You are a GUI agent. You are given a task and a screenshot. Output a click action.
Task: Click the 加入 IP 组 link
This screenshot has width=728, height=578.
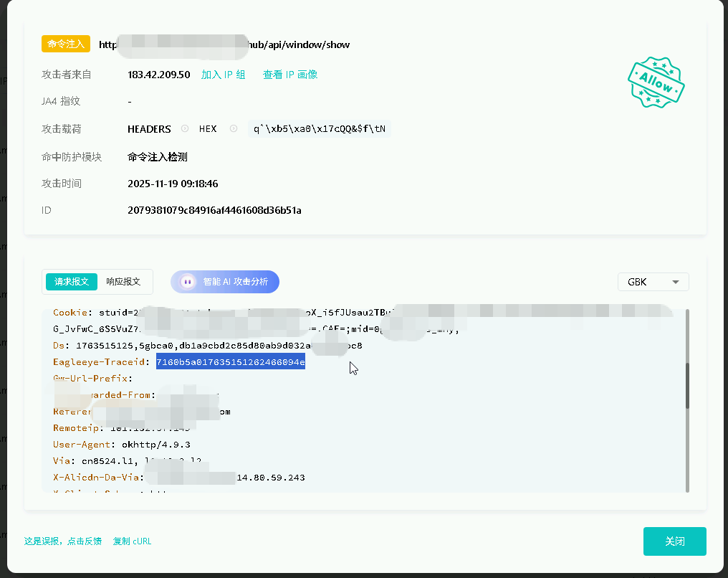223,75
